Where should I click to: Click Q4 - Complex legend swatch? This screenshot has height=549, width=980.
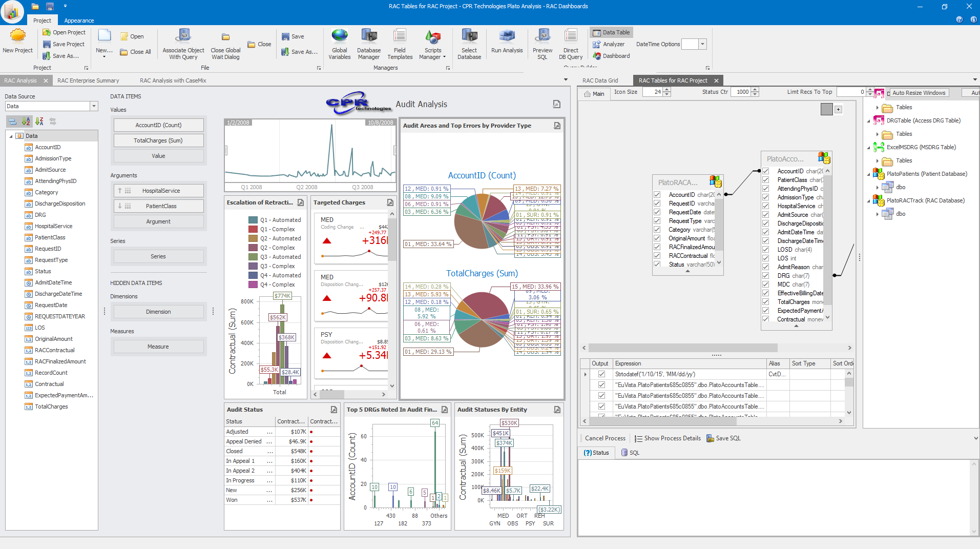(x=253, y=284)
